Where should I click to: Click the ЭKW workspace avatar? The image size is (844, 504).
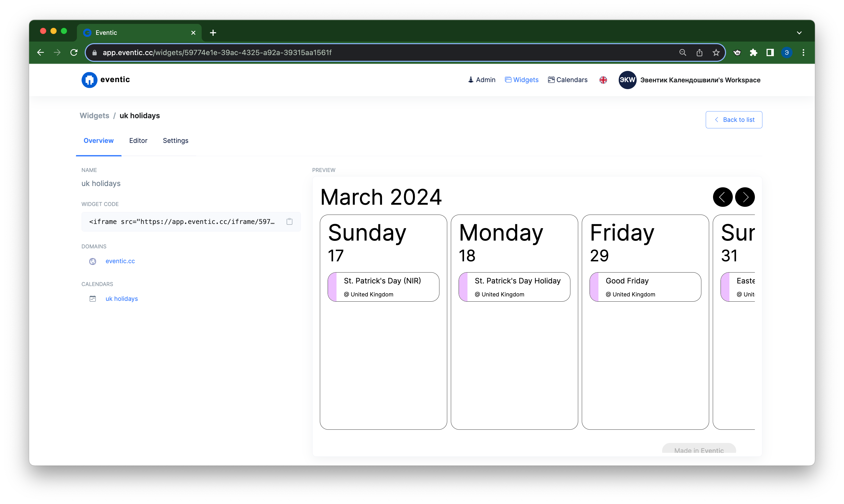tap(627, 80)
